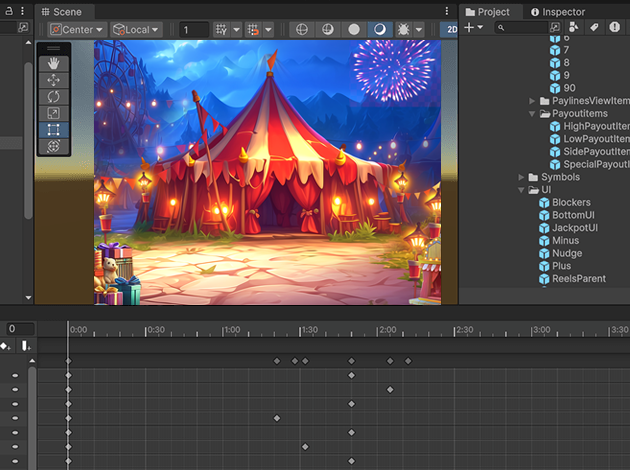
Task: Select the Scale tool
Action: click(x=53, y=113)
